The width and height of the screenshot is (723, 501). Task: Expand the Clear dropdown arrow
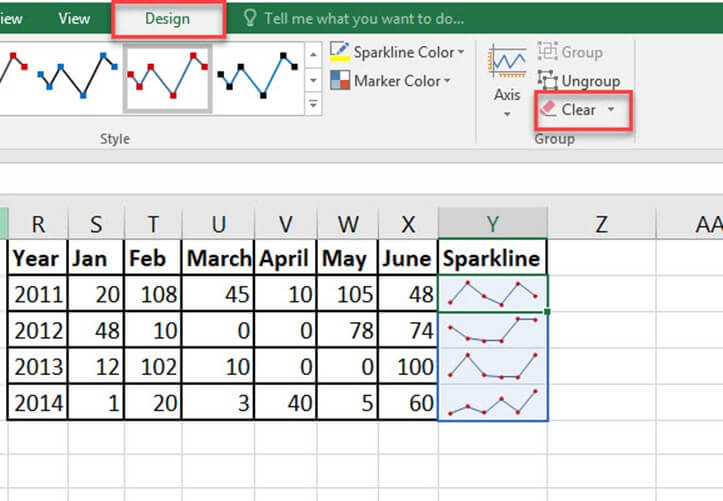click(x=611, y=110)
